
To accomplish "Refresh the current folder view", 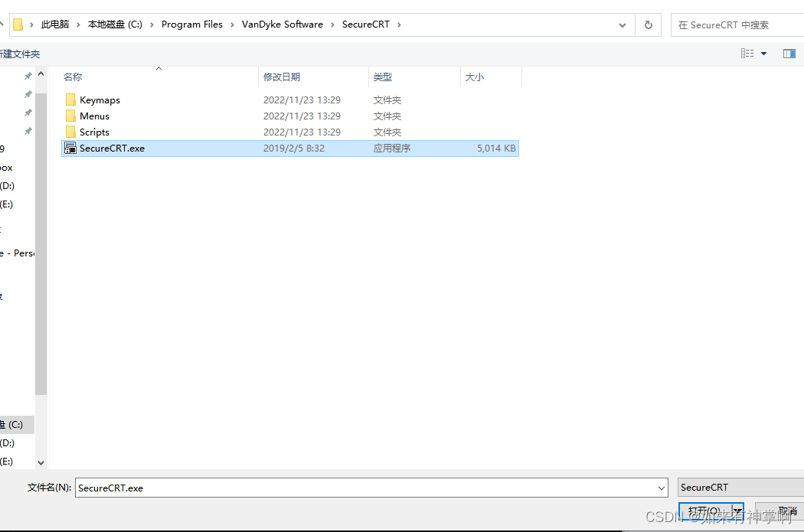I will [648, 24].
